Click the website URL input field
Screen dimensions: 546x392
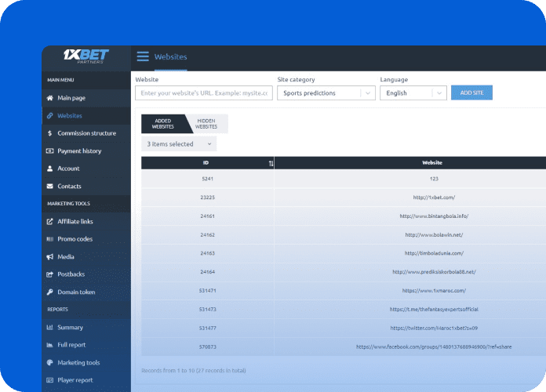pos(203,93)
